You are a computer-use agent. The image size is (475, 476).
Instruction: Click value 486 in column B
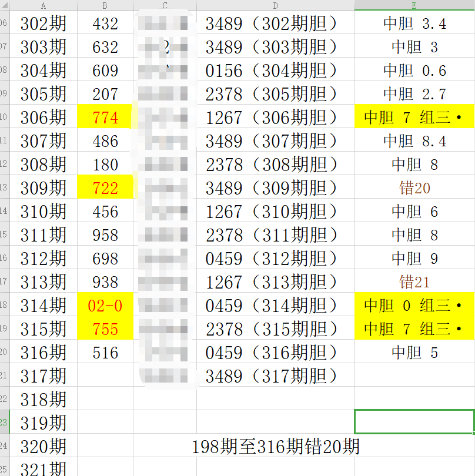pos(105,141)
